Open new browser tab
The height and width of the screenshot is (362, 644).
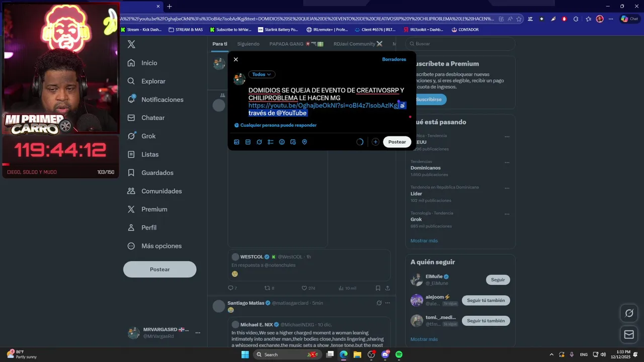coord(170,7)
